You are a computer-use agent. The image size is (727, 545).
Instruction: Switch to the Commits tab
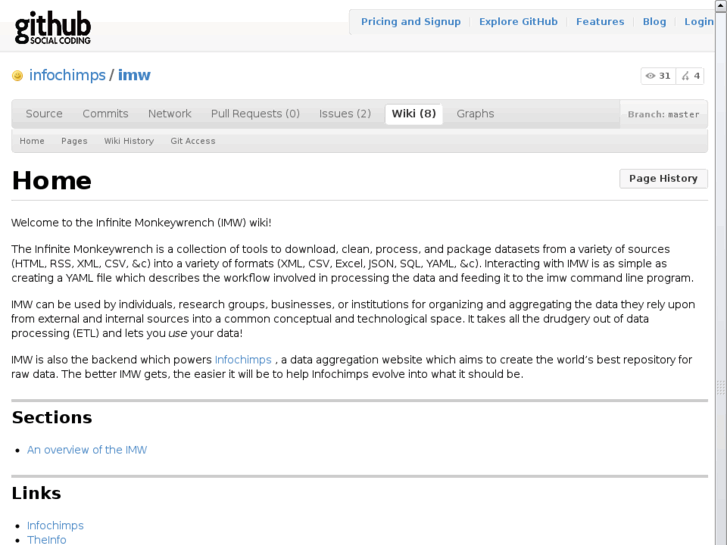pyautogui.click(x=105, y=114)
